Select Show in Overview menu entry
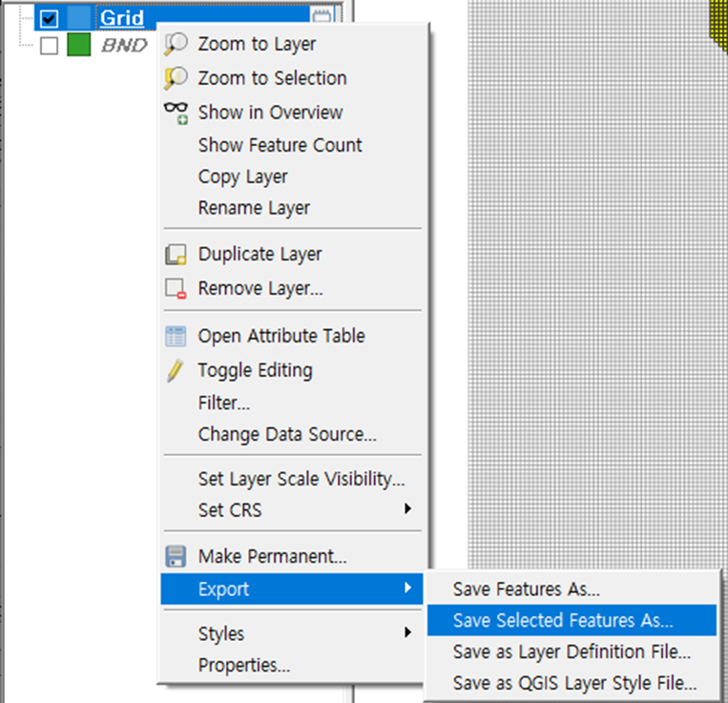The image size is (728, 703). [292, 113]
